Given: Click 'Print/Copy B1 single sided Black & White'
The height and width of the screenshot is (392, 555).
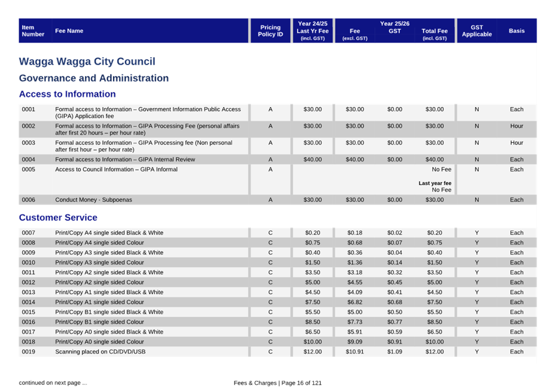Looking at the screenshot, I should pyautogui.click(x=109, y=312).
